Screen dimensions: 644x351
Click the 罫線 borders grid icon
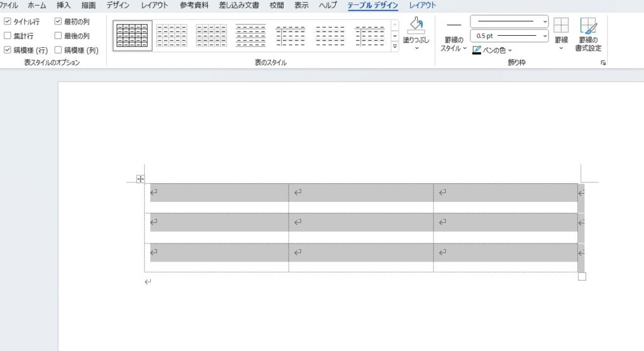coord(561,26)
